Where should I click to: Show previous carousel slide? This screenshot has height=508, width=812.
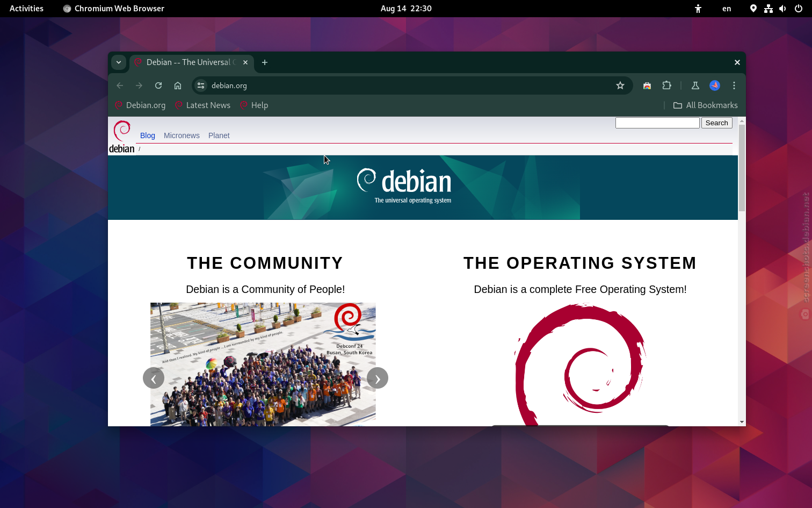click(x=154, y=378)
